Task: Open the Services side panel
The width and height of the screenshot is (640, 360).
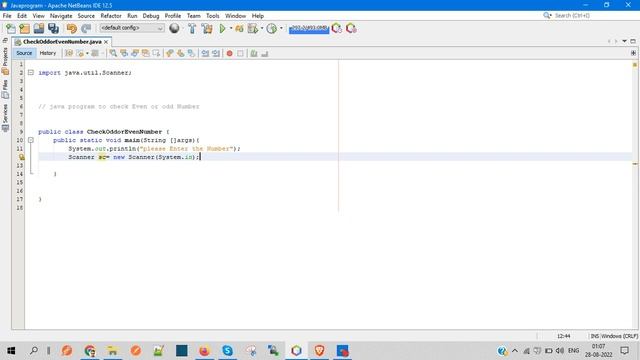Action: pyautogui.click(x=5, y=118)
